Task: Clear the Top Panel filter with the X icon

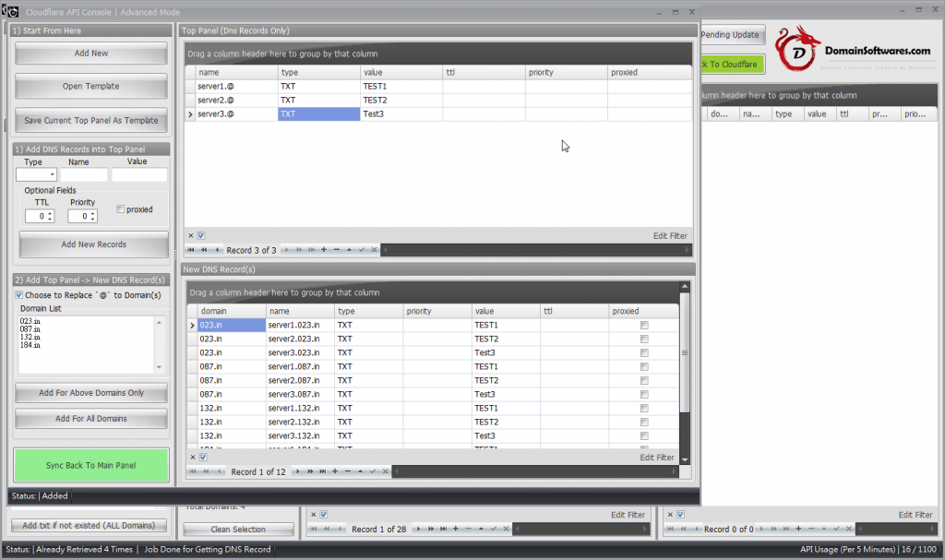Action: (x=191, y=235)
